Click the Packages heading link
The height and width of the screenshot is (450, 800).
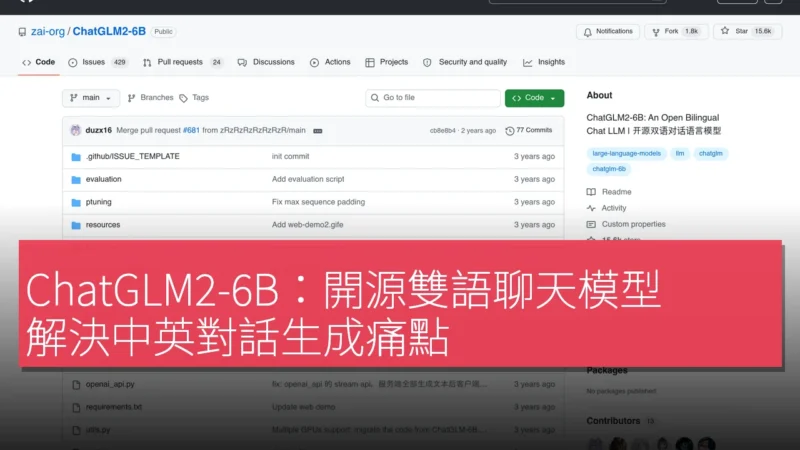pos(607,370)
